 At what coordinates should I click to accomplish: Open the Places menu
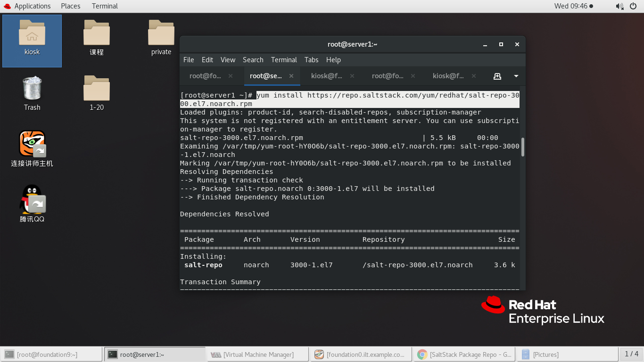pos(70,6)
